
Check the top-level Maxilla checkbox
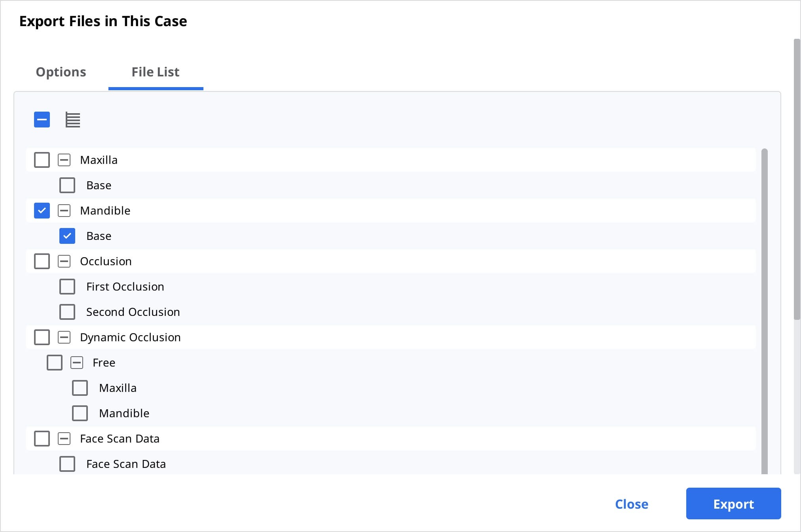point(42,160)
